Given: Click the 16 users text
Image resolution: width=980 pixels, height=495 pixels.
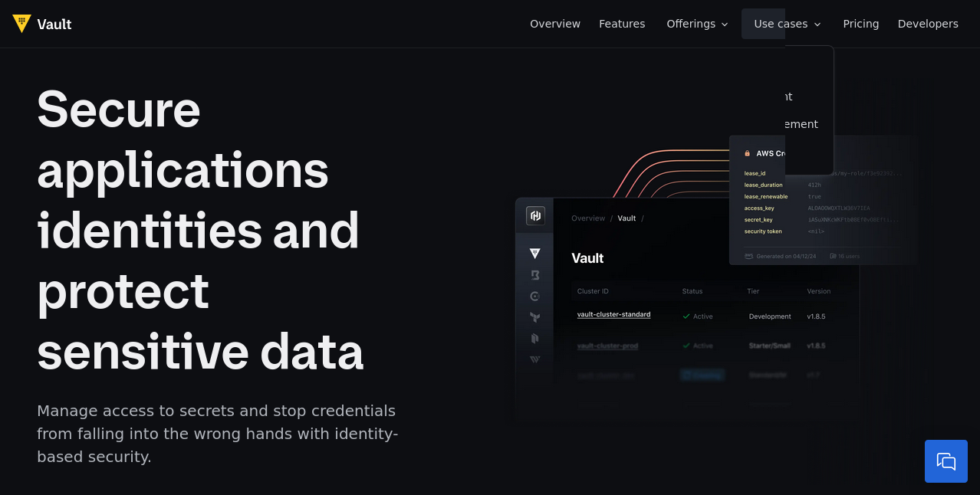Looking at the screenshot, I should click(x=849, y=256).
